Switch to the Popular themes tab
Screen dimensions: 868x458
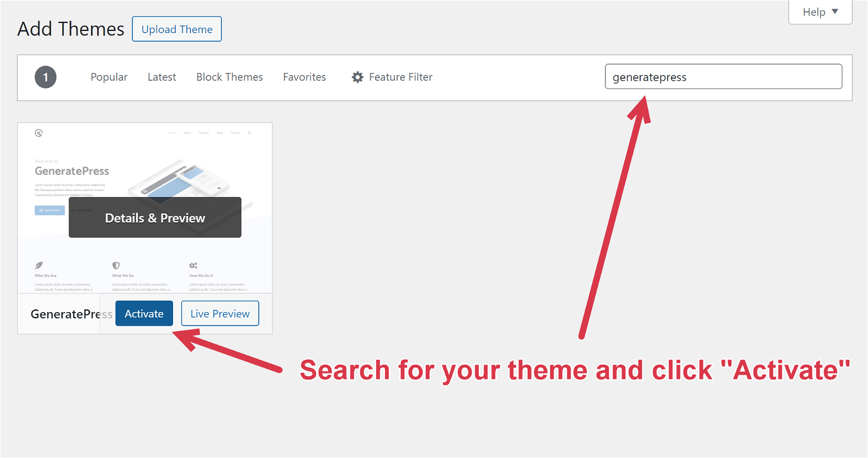[x=109, y=77]
